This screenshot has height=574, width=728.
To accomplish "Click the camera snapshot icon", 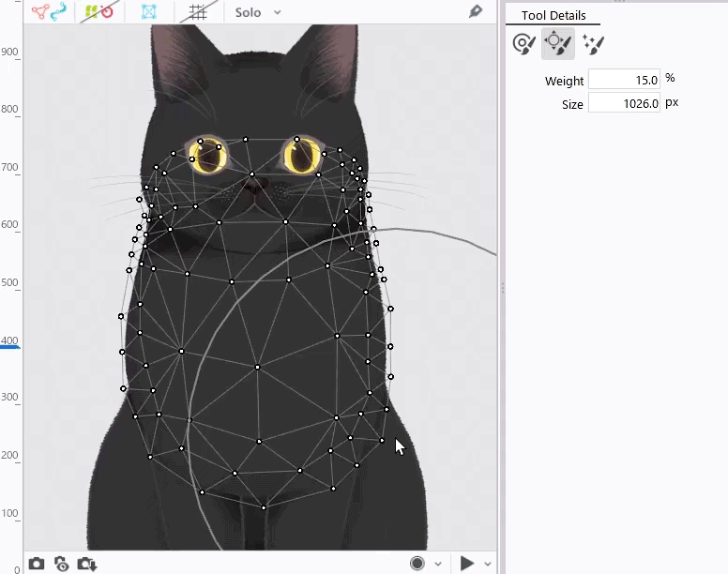I will coord(36,564).
